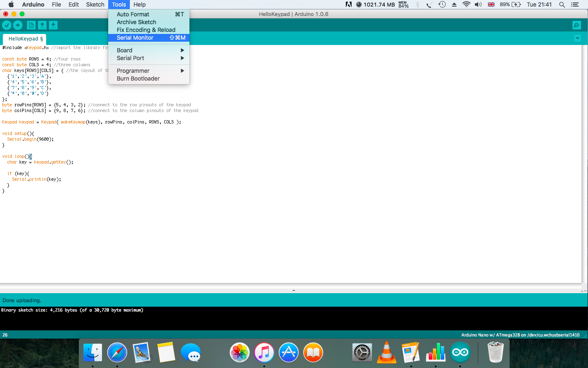Open System Preferences from the Dock
This screenshot has width=588, height=368.
tap(362, 352)
